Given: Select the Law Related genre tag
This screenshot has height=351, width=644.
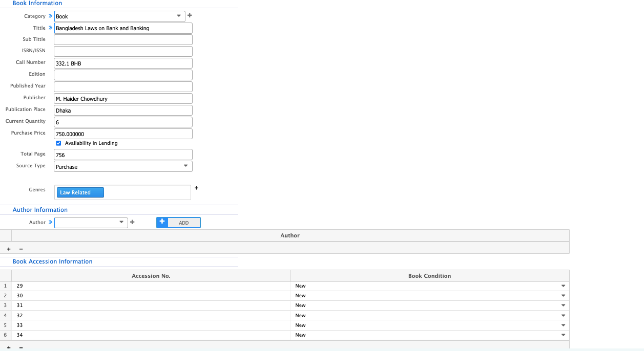Looking at the screenshot, I should (79, 192).
